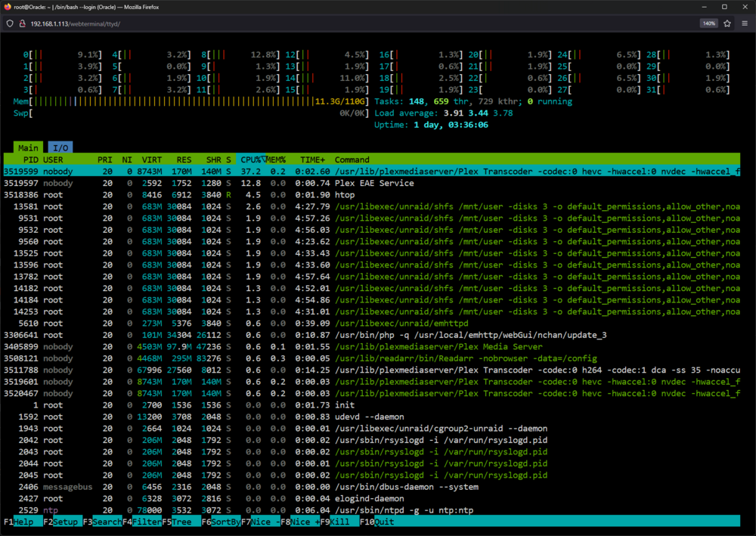Screen dimensions: 756x536
Task: Select the Plex EAE Service process row
Action: coord(372,183)
